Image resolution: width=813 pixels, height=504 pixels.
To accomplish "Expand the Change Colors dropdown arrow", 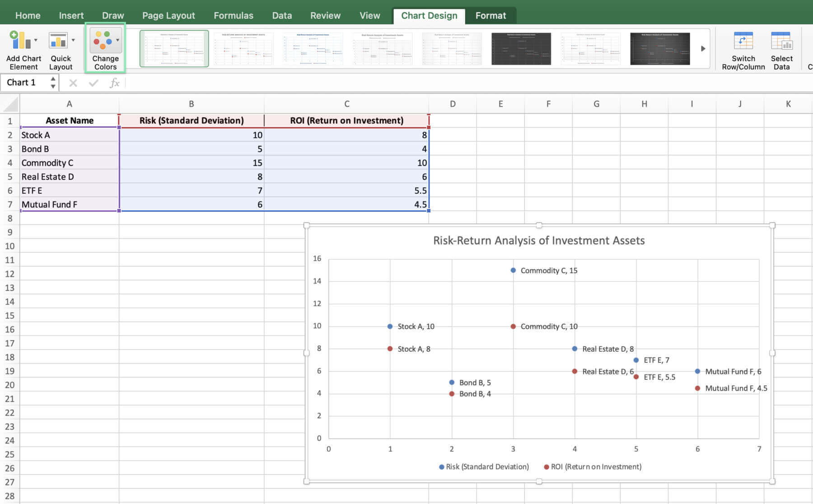I will tap(118, 40).
